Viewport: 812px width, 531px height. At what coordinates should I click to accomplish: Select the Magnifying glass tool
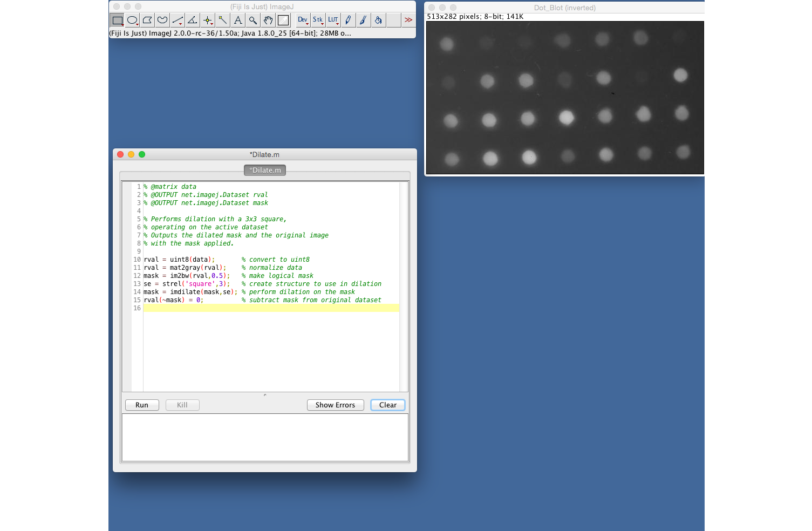[x=253, y=21]
